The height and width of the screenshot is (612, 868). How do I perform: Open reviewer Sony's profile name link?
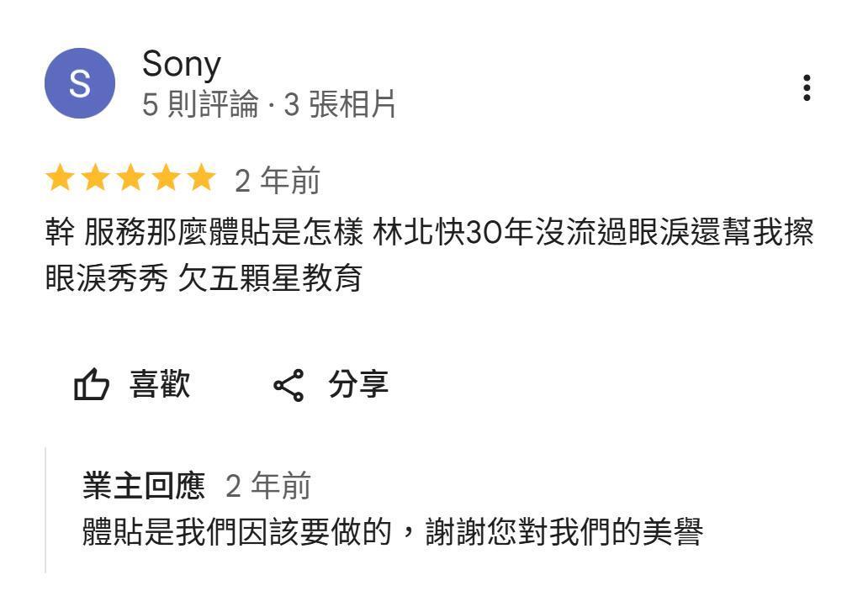[181, 64]
